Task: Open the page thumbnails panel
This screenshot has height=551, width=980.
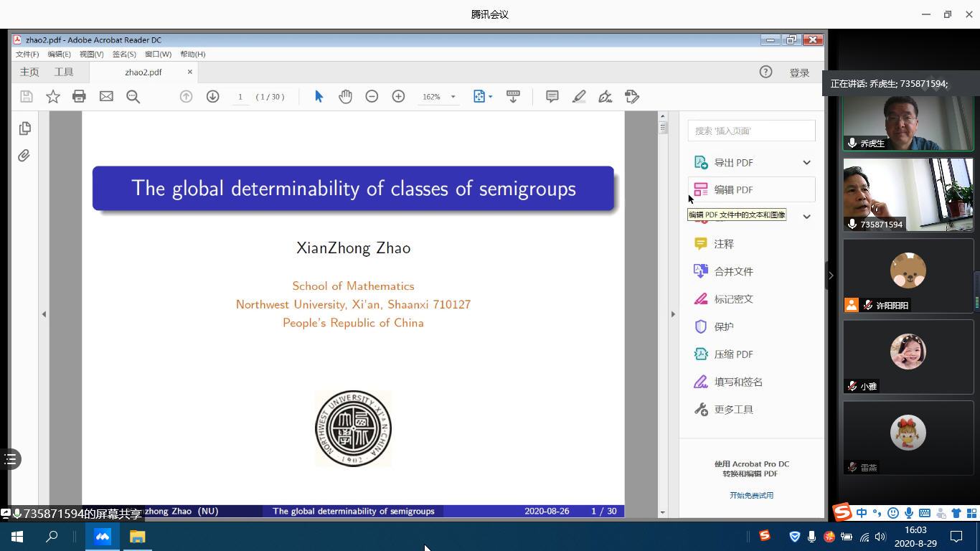Action: pyautogui.click(x=24, y=128)
